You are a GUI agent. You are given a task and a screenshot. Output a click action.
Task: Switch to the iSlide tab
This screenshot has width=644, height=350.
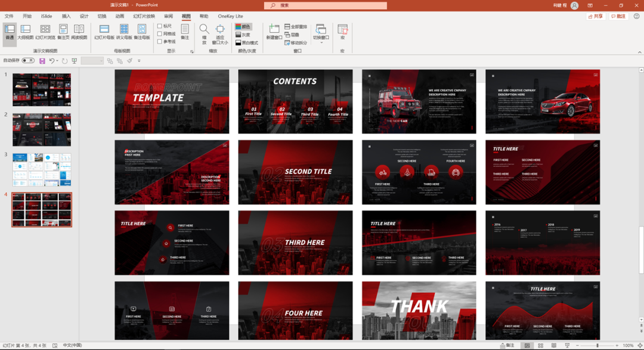47,16
